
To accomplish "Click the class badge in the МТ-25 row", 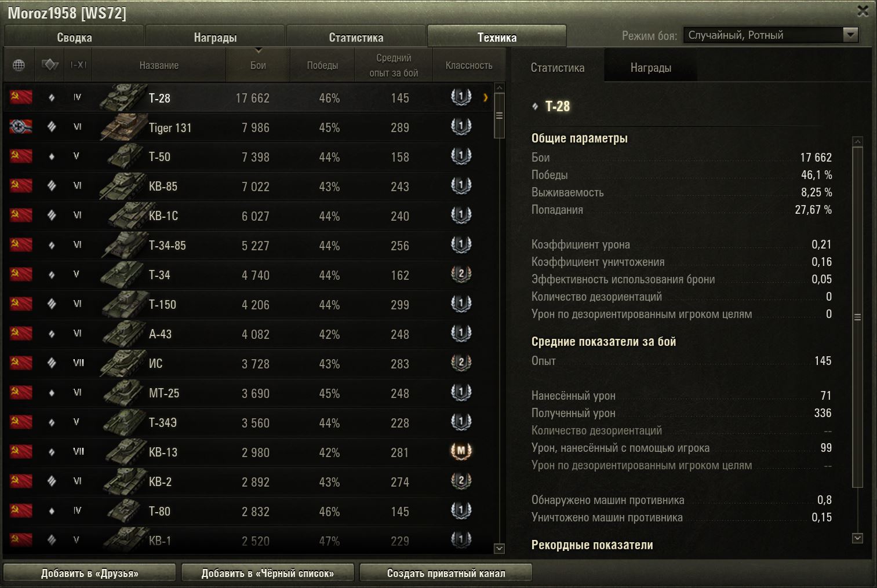I will pos(461,392).
